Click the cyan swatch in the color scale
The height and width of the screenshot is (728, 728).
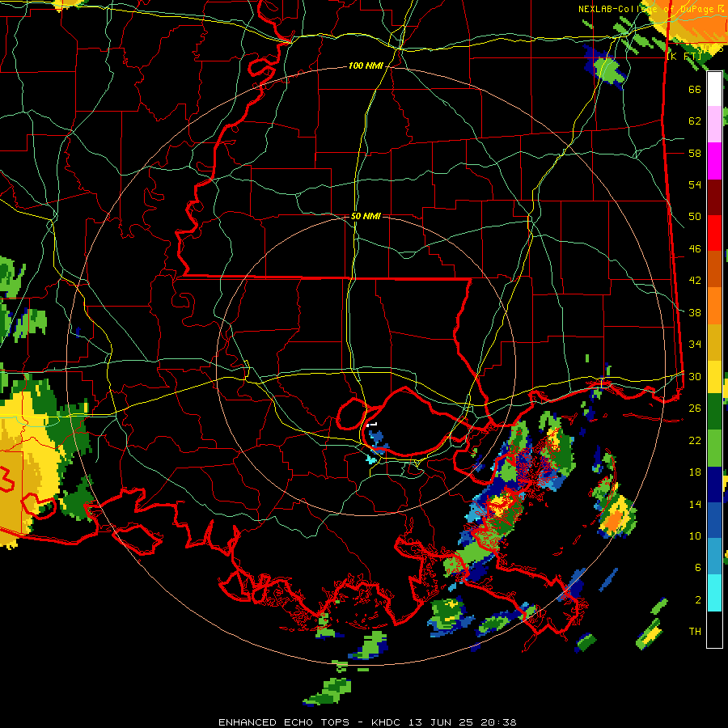coord(714,593)
